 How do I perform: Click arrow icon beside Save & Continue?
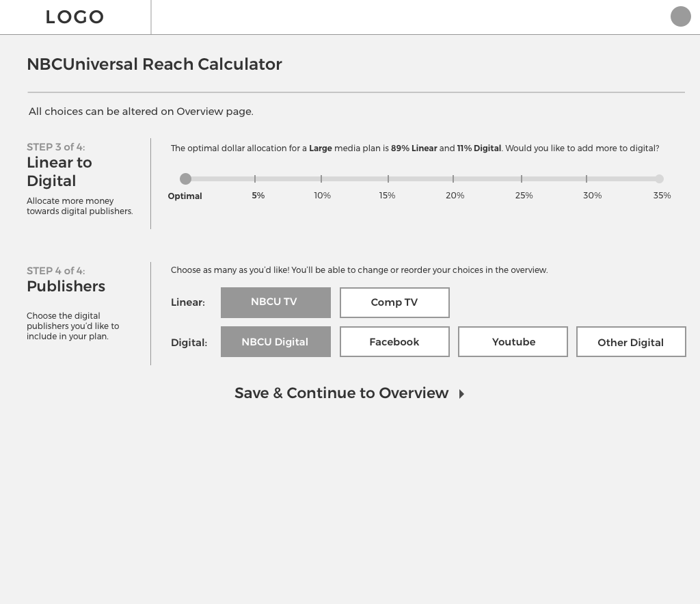461,393
